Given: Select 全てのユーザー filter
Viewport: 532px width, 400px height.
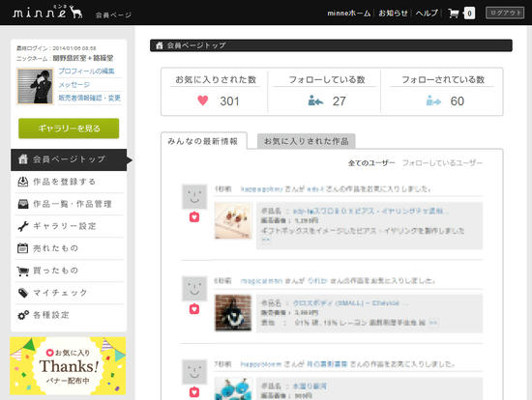Looking at the screenshot, I should [x=371, y=163].
